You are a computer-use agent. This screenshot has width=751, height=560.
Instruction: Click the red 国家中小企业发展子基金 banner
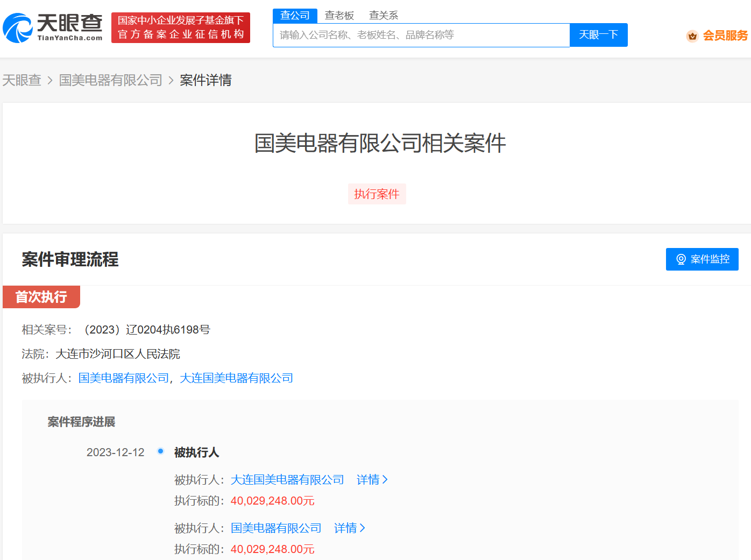tap(181, 27)
